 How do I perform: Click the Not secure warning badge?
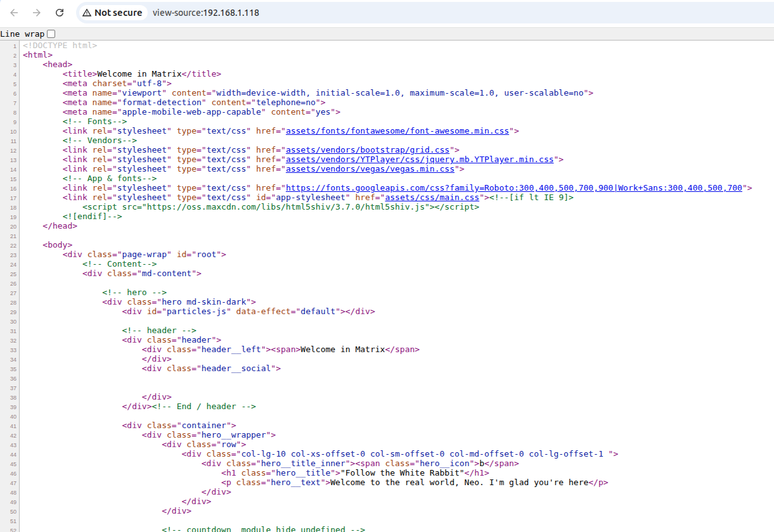[x=112, y=13]
